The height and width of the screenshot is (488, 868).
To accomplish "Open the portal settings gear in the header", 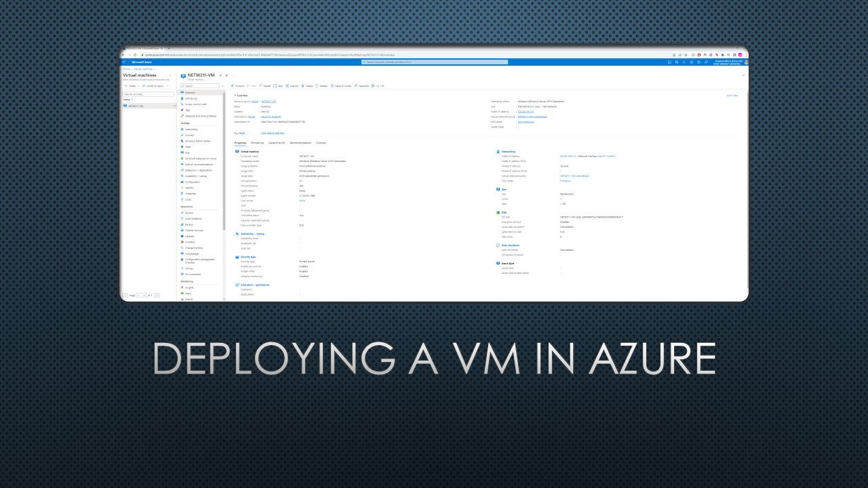I will [x=691, y=62].
